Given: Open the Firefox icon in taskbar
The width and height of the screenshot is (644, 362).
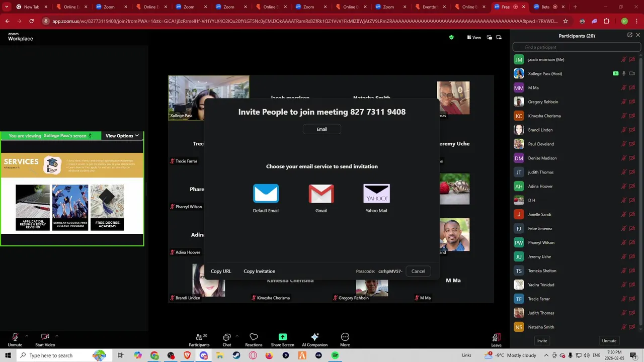Looking at the screenshot, I should coord(269,355).
